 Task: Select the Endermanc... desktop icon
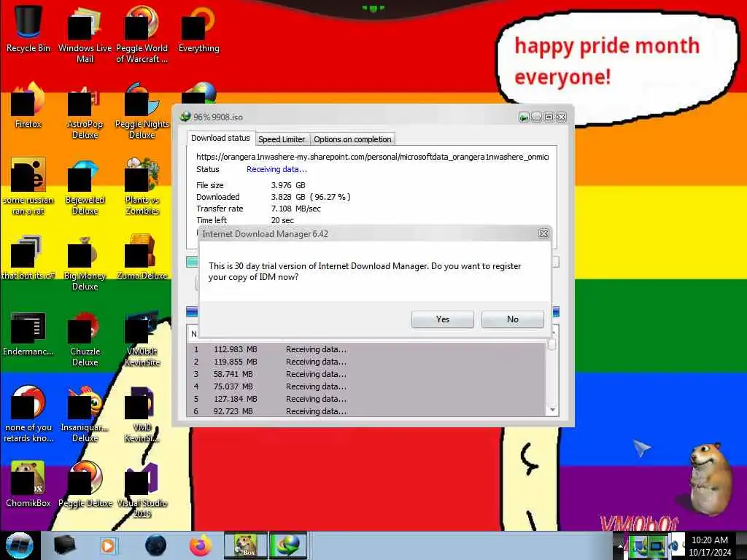tap(28, 333)
